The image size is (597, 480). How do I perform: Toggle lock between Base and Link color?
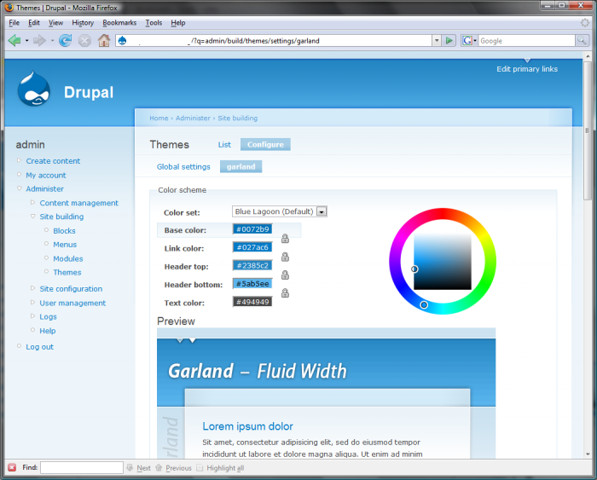point(285,239)
